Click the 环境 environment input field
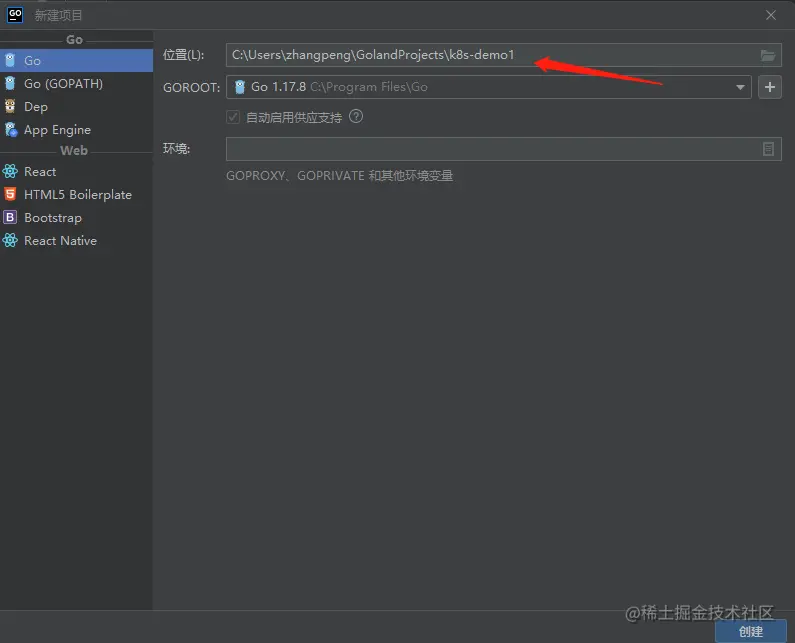Screen dimensions: 795x643 503,149
